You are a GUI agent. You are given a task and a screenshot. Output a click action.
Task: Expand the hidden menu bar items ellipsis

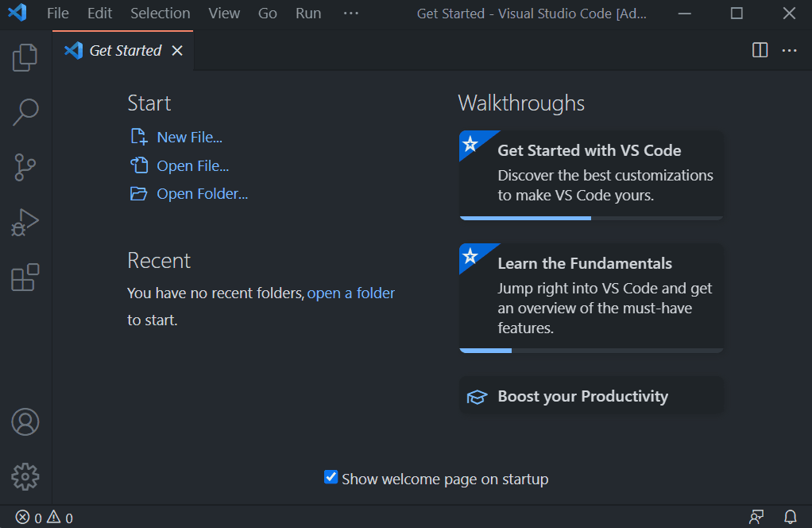pyautogui.click(x=350, y=14)
